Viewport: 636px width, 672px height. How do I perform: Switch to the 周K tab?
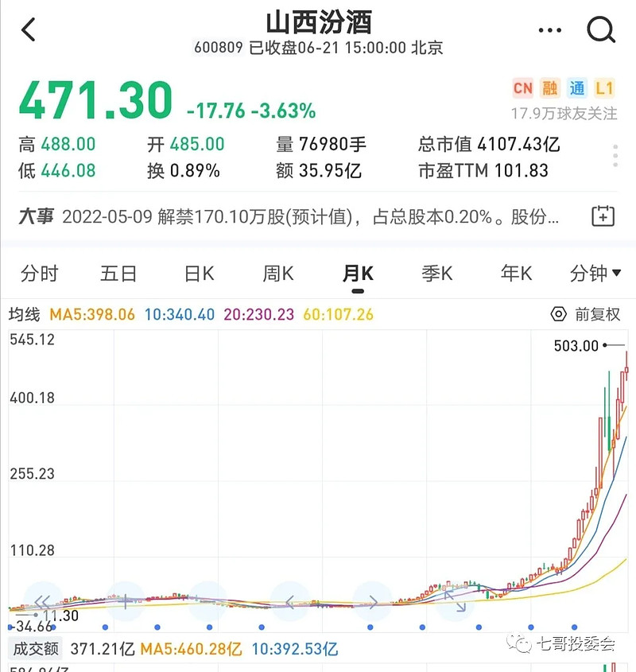(x=278, y=274)
